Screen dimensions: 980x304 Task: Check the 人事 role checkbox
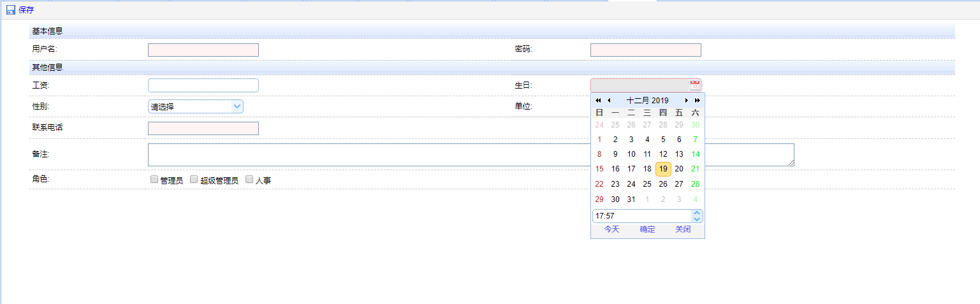pos(249,180)
